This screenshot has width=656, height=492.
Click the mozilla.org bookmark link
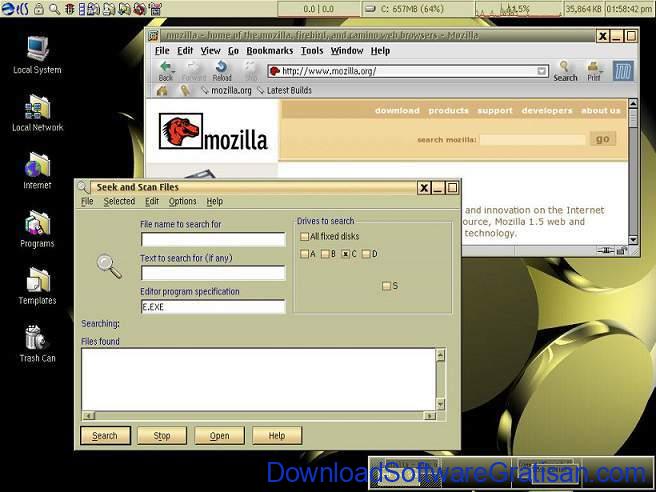pyautogui.click(x=226, y=90)
